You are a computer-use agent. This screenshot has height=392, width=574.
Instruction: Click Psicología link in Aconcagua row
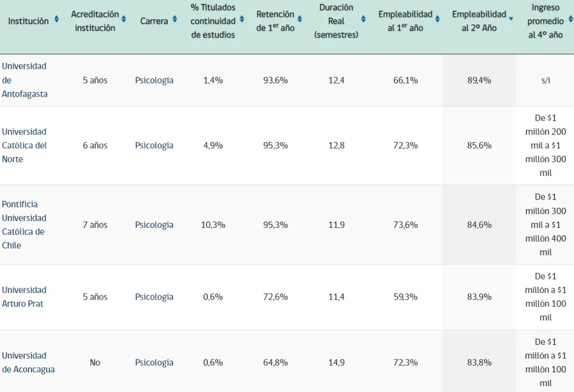[x=154, y=362]
